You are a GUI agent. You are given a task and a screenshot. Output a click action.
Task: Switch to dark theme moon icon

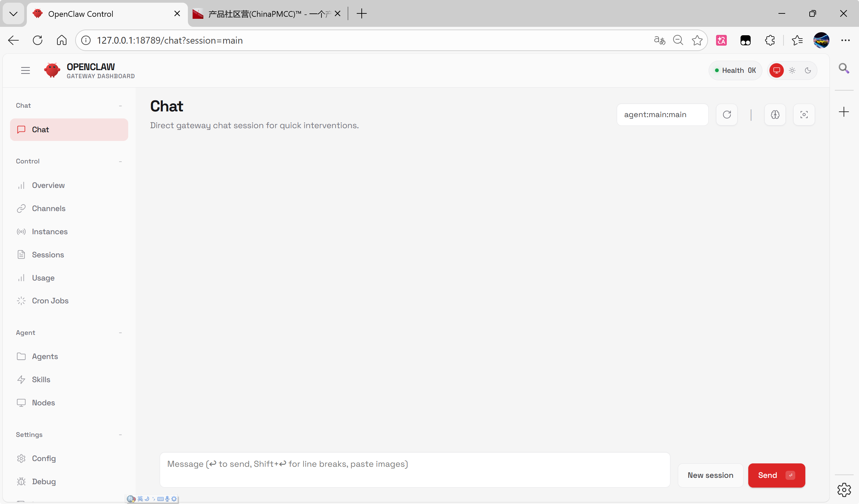tap(808, 70)
